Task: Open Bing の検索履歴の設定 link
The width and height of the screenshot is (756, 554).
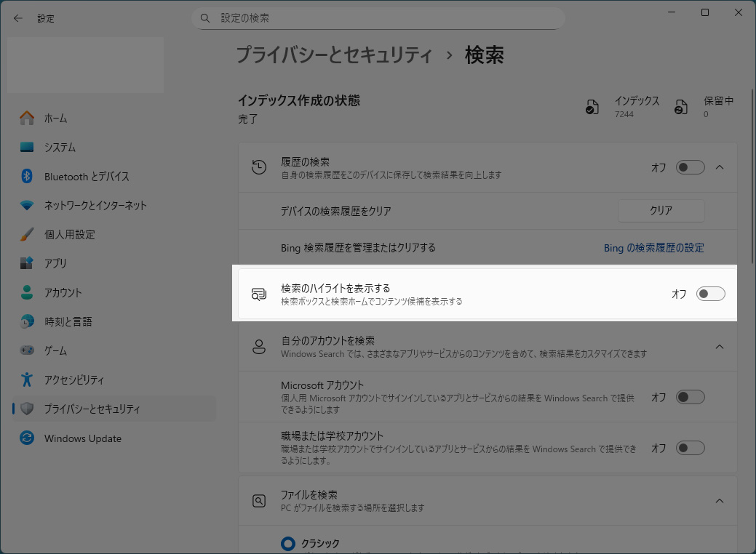Action: (653, 248)
